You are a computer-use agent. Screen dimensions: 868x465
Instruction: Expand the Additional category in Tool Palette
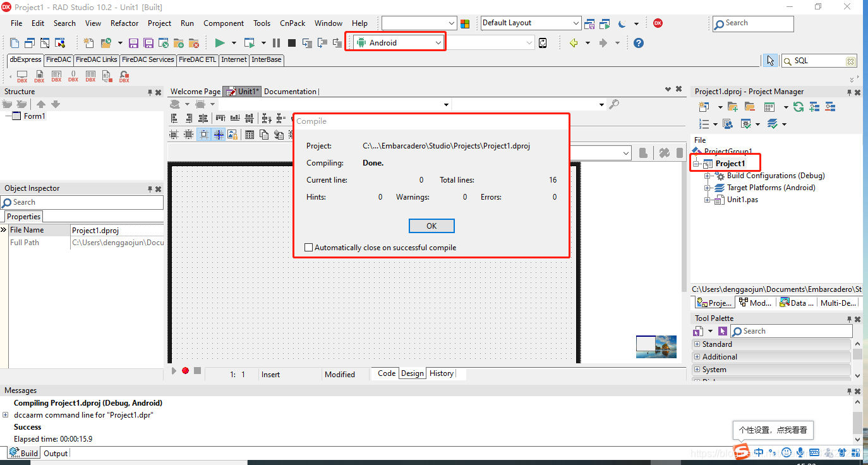[x=697, y=357]
